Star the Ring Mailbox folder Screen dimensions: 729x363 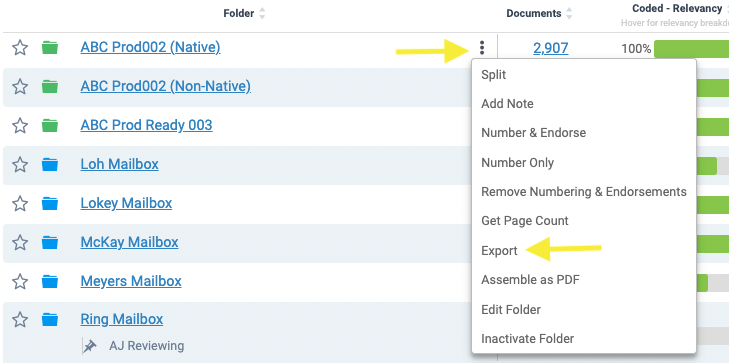coord(20,320)
